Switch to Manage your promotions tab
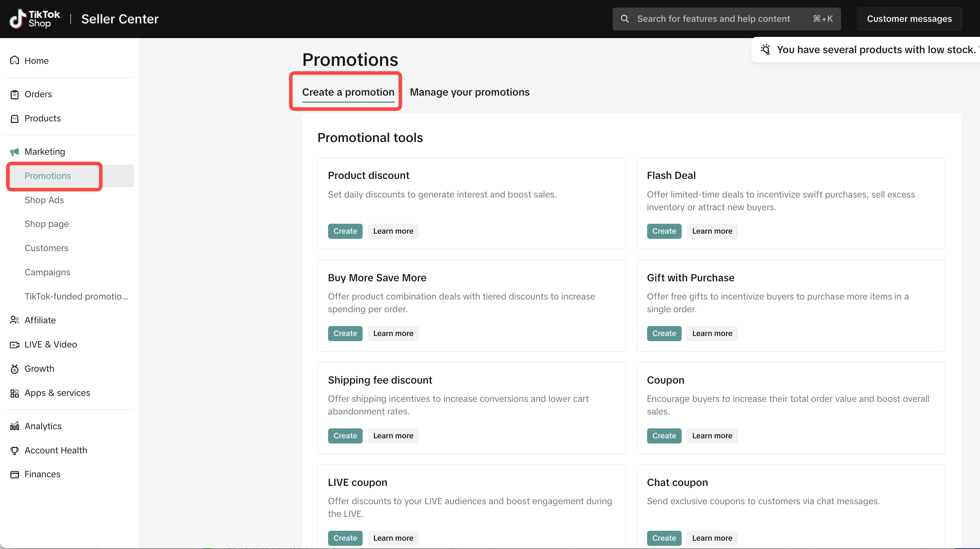This screenshot has height=549, width=980. point(469,92)
